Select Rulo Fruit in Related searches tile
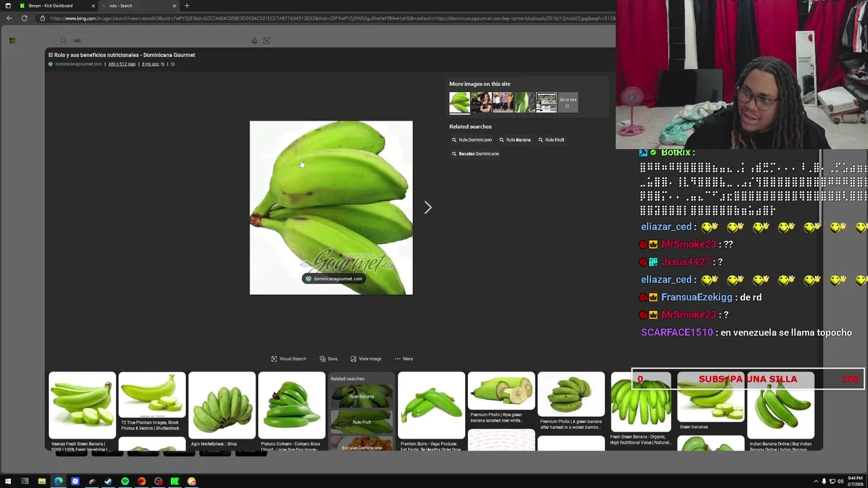The height and width of the screenshot is (488, 868). pyautogui.click(x=361, y=422)
